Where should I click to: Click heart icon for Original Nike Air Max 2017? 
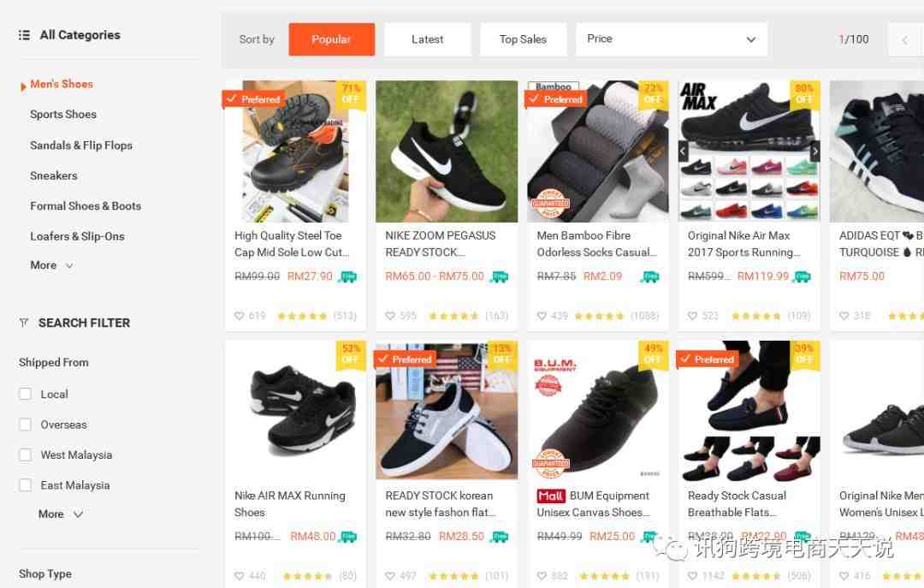point(692,316)
